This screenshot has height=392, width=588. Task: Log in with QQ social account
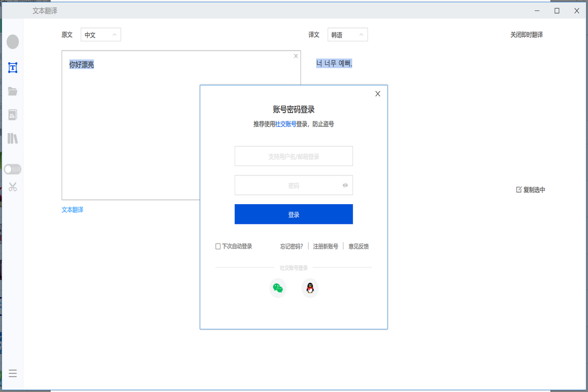click(309, 288)
